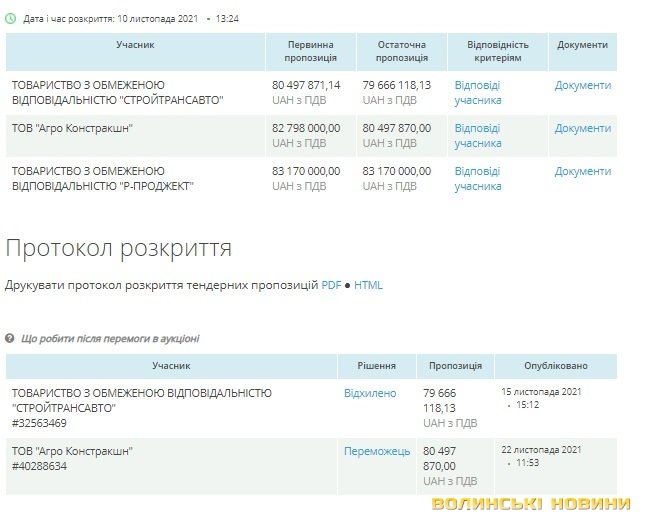Click the "Рішення" column header
Screen dimensions: 647x521
(376, 367)
